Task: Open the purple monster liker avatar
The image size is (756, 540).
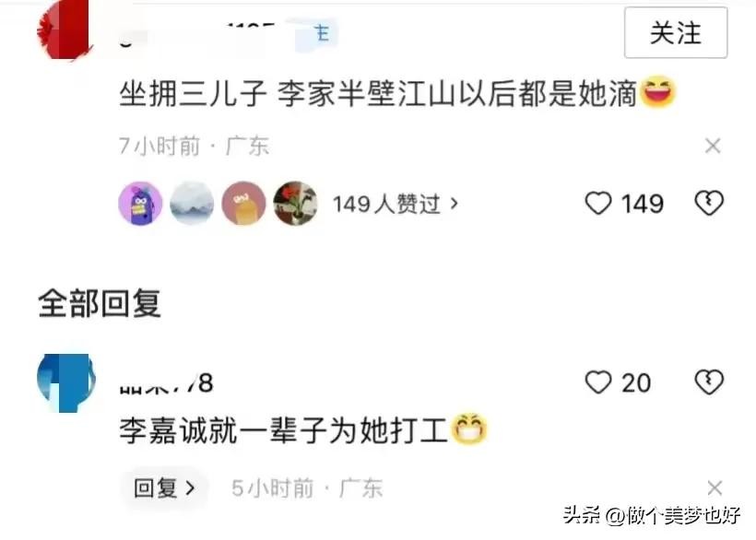Action: pos(140,204)
